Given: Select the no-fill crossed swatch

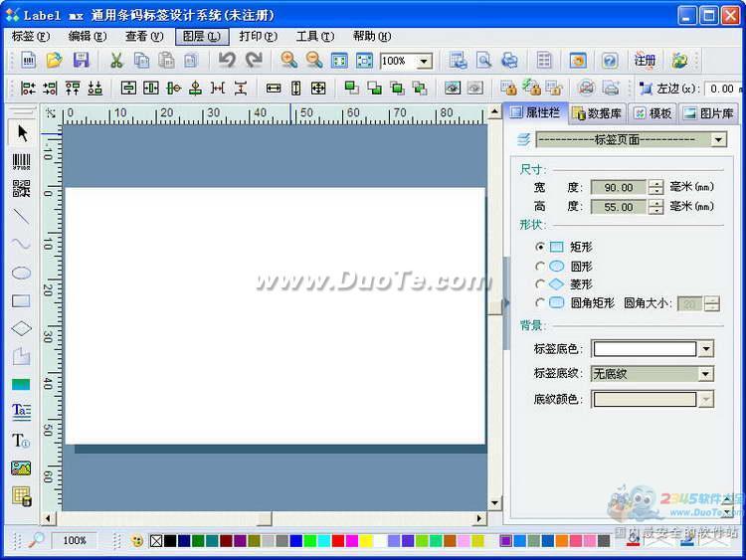Looking at the screenshot, I should tap(156, 541).
